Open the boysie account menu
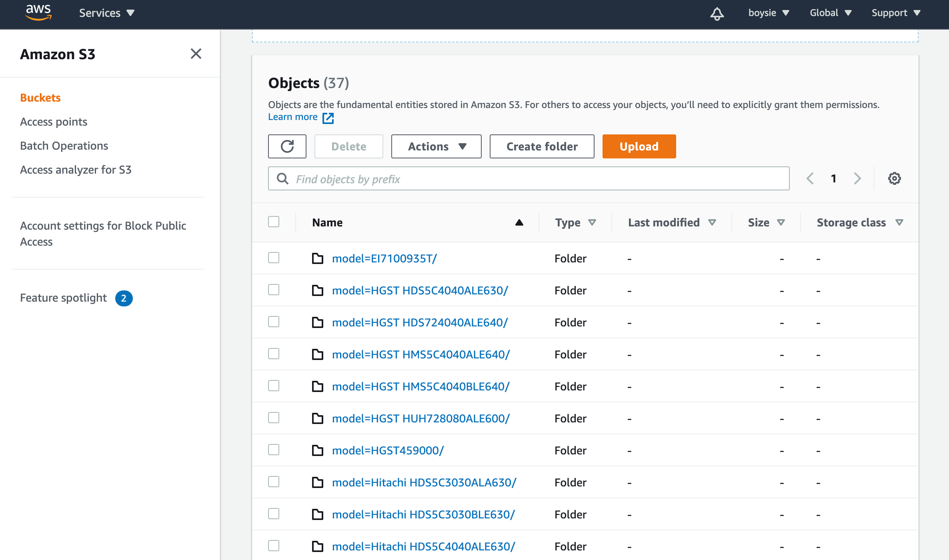Image resolution: width=949 pixels, height=560 pixels. tap(769, 13)
